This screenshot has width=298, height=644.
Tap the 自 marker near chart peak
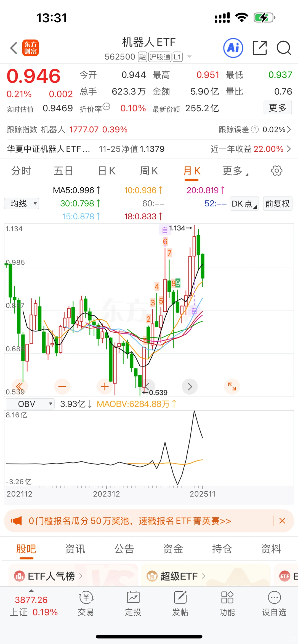[x=164, y=230]
